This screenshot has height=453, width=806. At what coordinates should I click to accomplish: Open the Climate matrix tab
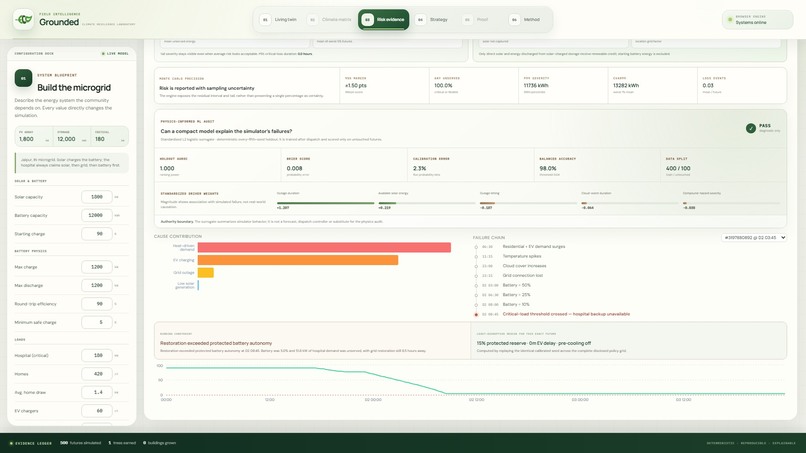tap(330, 20)
